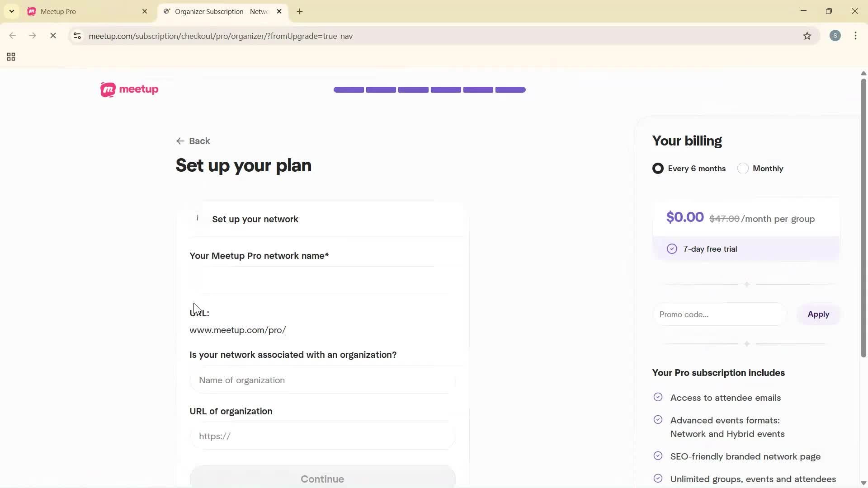Click the 7-day free trial checkmark icon
This screenshot has height=488, width=868.
click(x=672, y=249)
